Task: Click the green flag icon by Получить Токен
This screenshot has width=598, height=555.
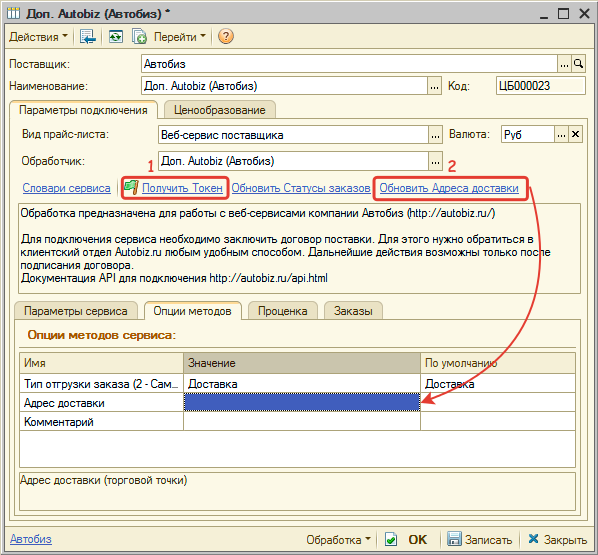Action: click(131, 187)
